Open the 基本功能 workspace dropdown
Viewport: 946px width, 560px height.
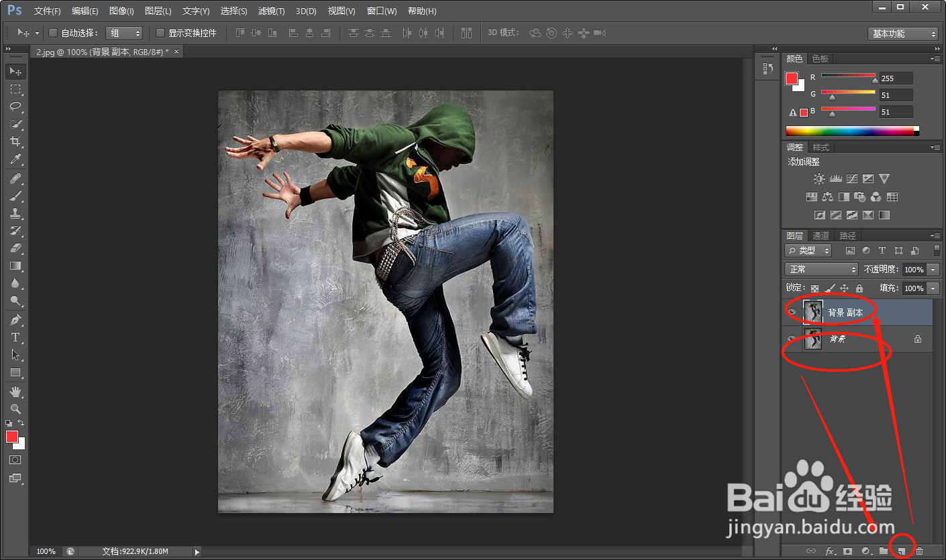(x=902, y=34)
